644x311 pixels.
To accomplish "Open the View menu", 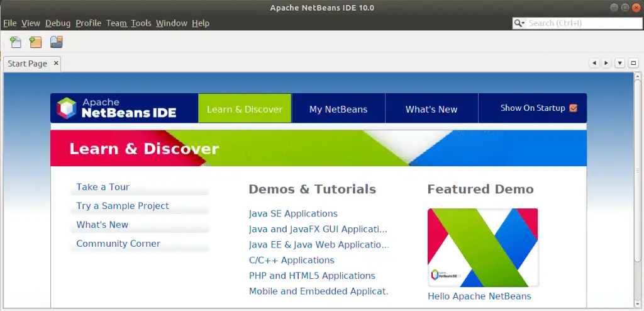I will [31, 23].
